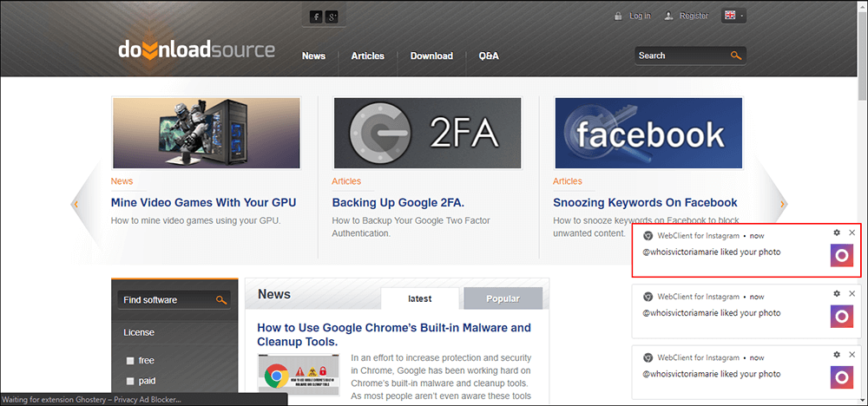The image size is (868, 406).
Task: Tick the paid license checkbox
Action: tap(130, 381)
